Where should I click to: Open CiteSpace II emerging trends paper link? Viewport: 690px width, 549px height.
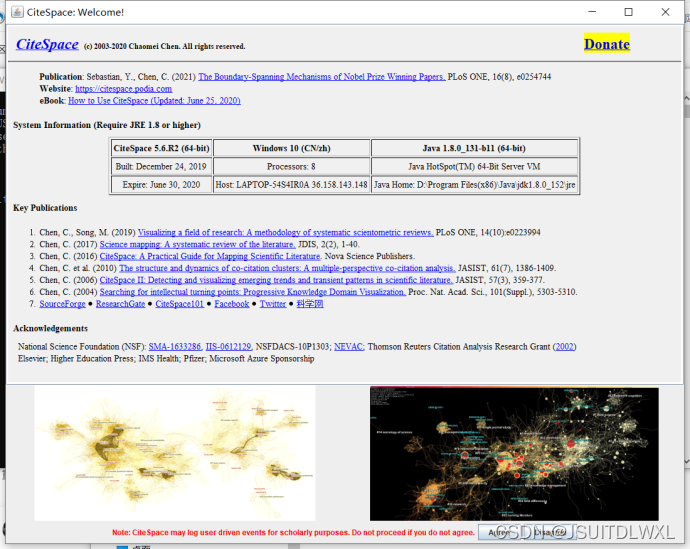(x=276, y=280)
